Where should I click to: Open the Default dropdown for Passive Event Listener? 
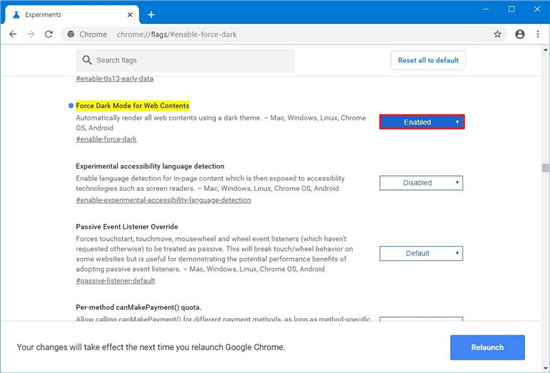[421, 253]
